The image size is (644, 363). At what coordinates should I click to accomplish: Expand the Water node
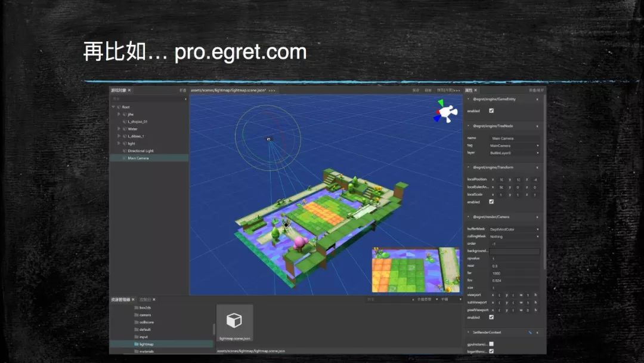(119, 129)
